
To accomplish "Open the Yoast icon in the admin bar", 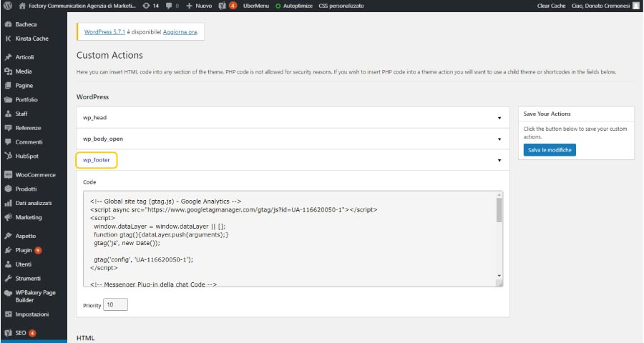I will 223,6.
